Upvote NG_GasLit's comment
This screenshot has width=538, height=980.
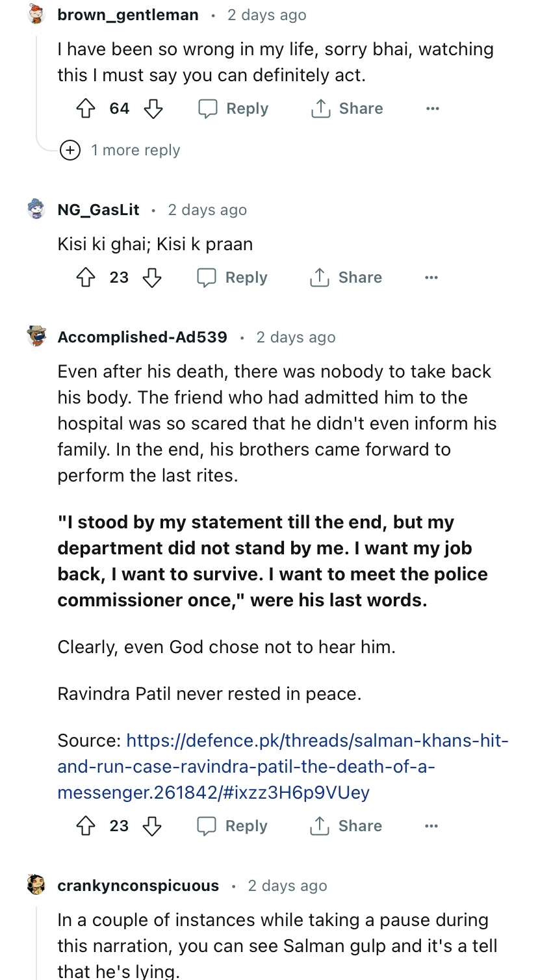click(x=86, y=277)
